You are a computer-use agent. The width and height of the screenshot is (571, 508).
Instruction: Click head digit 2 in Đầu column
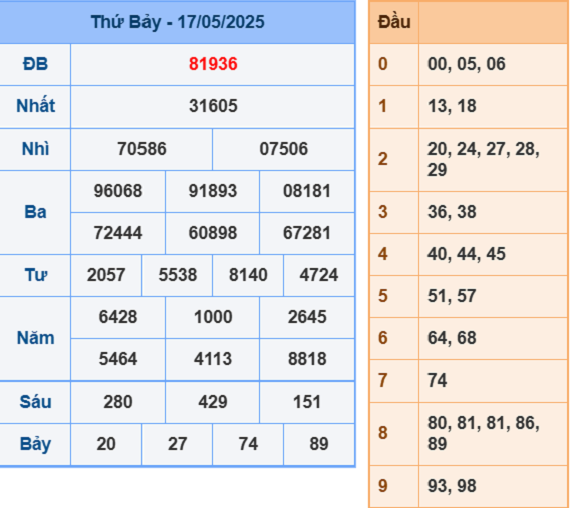point(382,159)
